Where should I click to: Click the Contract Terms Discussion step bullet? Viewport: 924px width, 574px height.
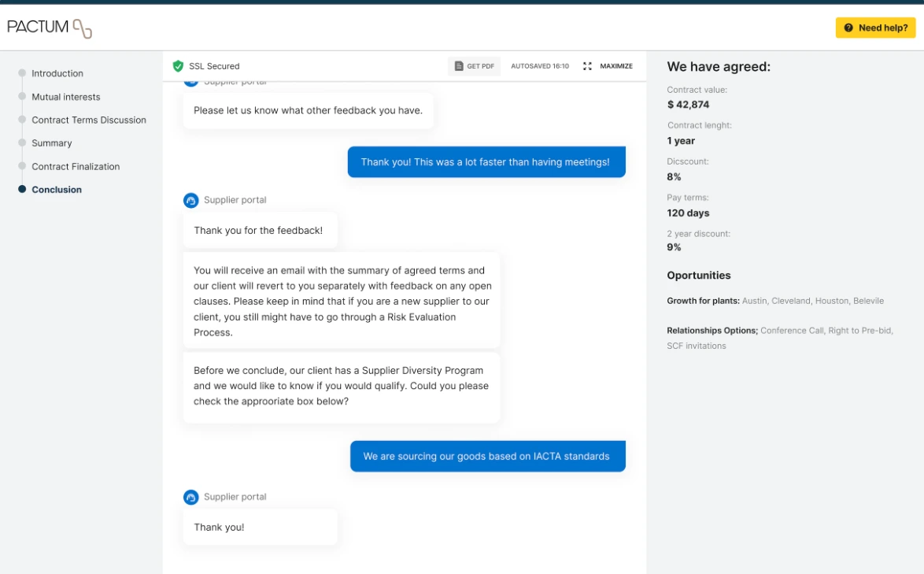pyautogui.click(x=22, y=119)
